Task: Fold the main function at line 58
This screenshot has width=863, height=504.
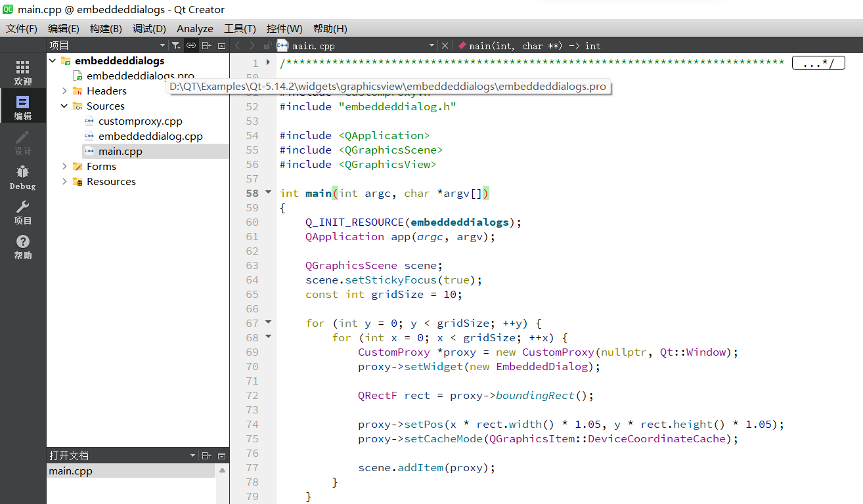Action: 268,193
